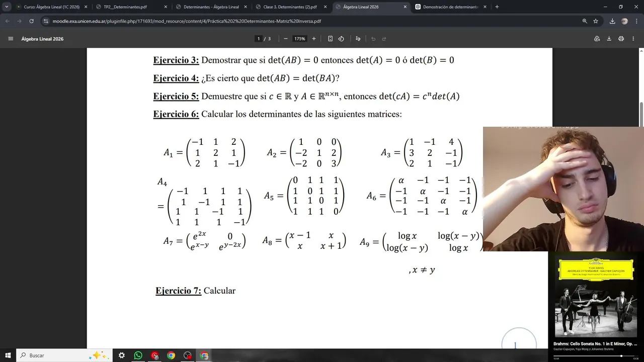Rotate the PDF page counterclockwise
The image size is (644, 362).
(341, 39)
